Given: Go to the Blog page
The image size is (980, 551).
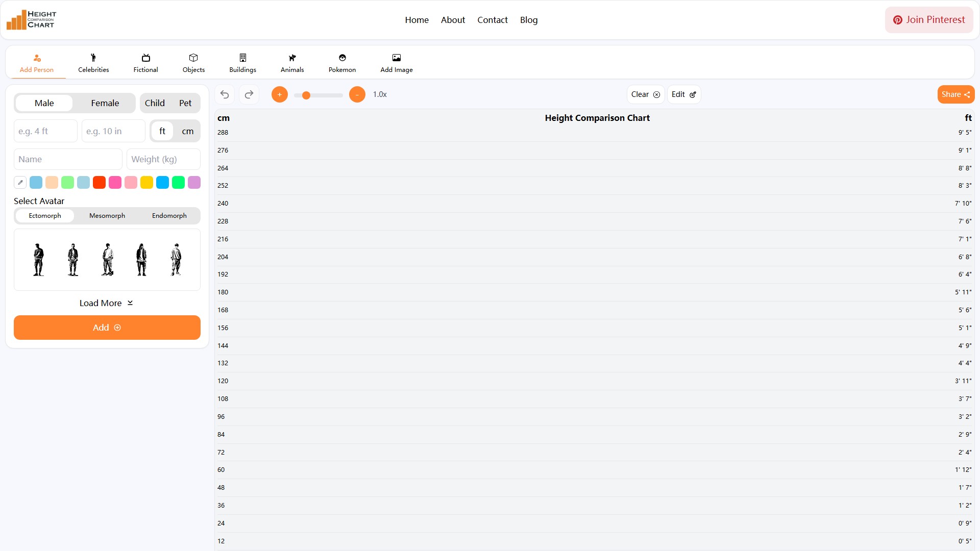Looking at the screenshot, I should tap(528, 20).
